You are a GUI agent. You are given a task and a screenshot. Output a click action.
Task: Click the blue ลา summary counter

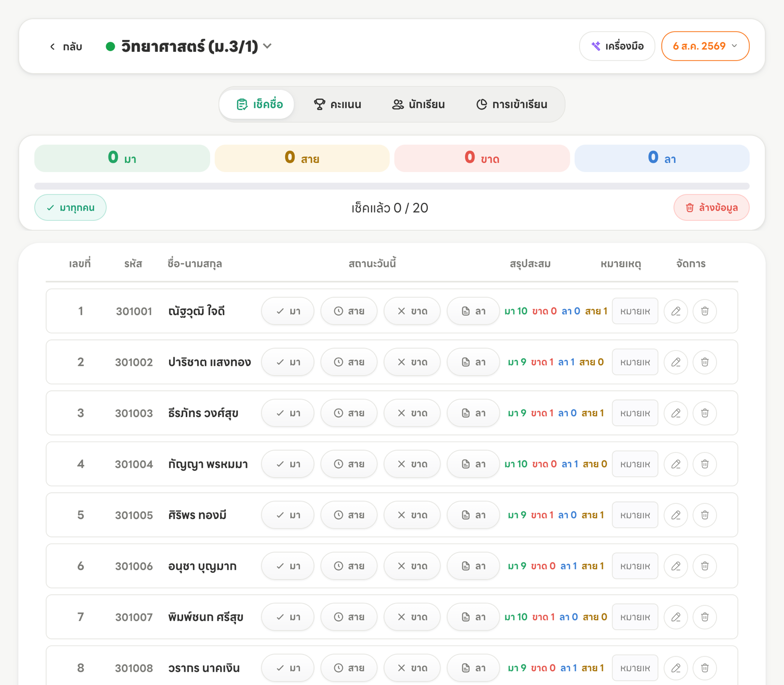click(662, 158)
